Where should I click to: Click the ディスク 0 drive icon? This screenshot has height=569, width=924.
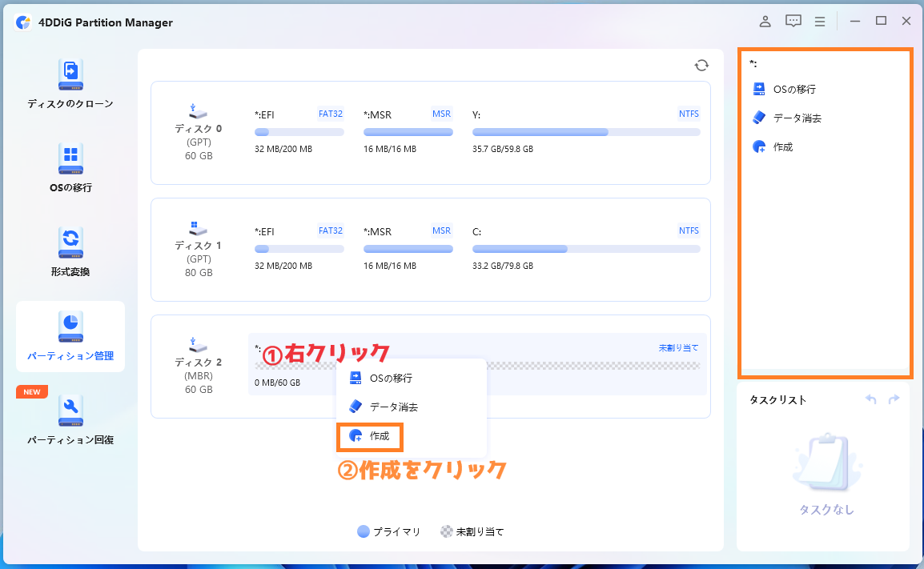(x=198, y=111)
